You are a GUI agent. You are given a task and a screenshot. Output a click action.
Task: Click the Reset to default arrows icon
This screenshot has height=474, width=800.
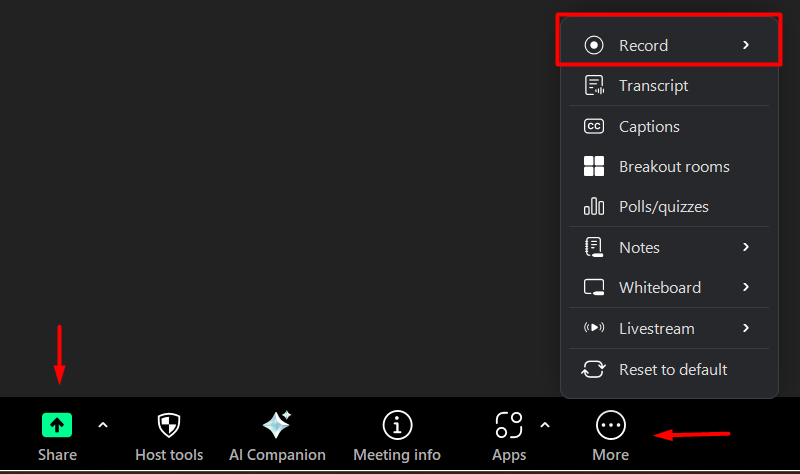pos(593,369)
